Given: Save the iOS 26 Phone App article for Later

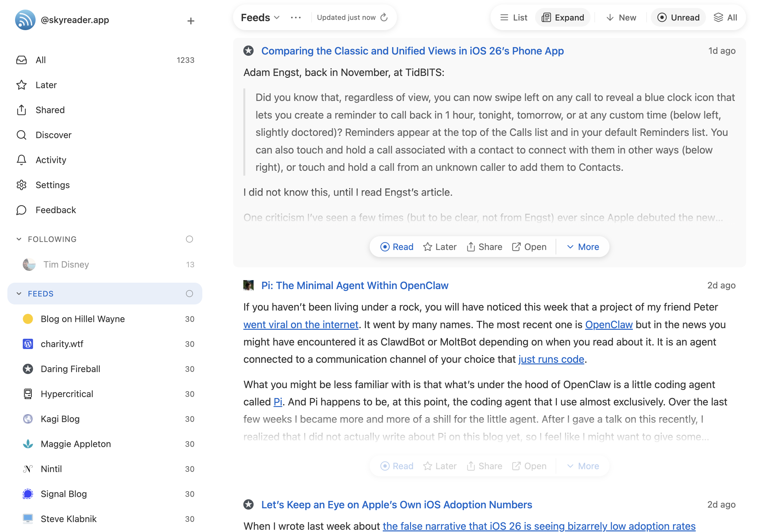Looking at the screenshot, I should [x=440, y=247].
